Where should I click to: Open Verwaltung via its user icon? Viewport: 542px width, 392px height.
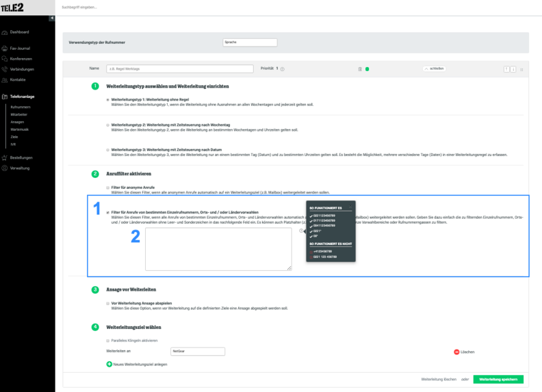[x=5, y=168]
